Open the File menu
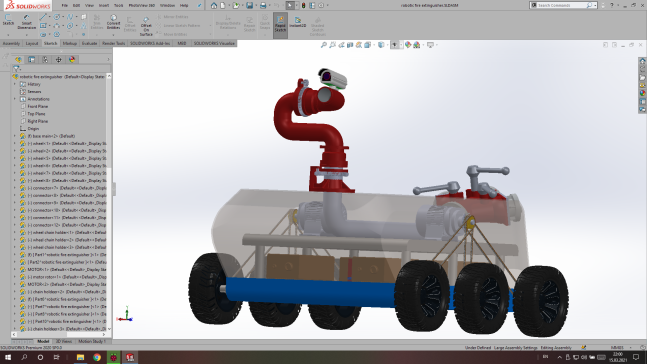Image resolution: width=647 pixels, height=364 pixels. pos(64,5)
